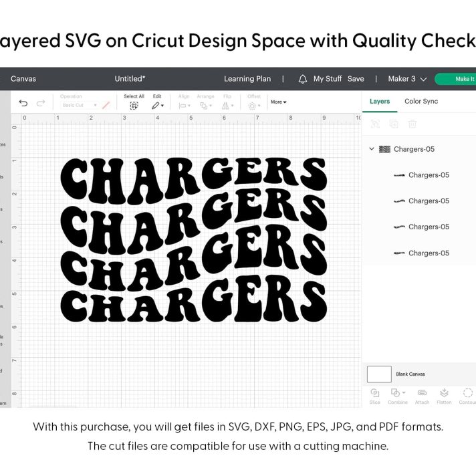The image size is (476, 476).
Task: Expand the More toolbar menu
Action: pyautogui.click(x=278, y=102)
